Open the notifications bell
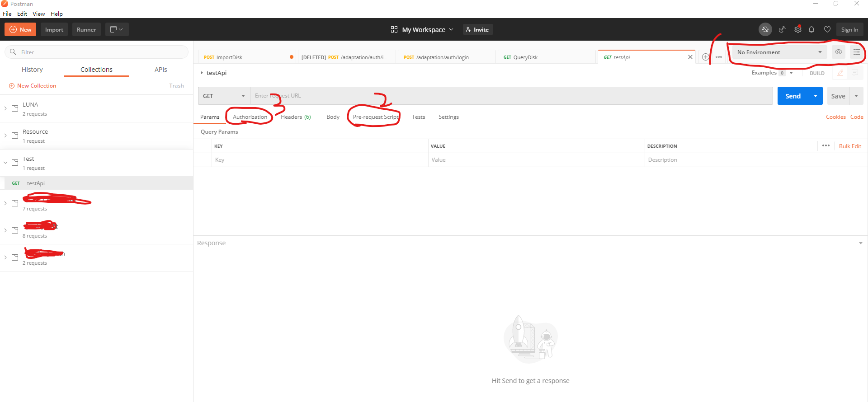 coord(811,29)
